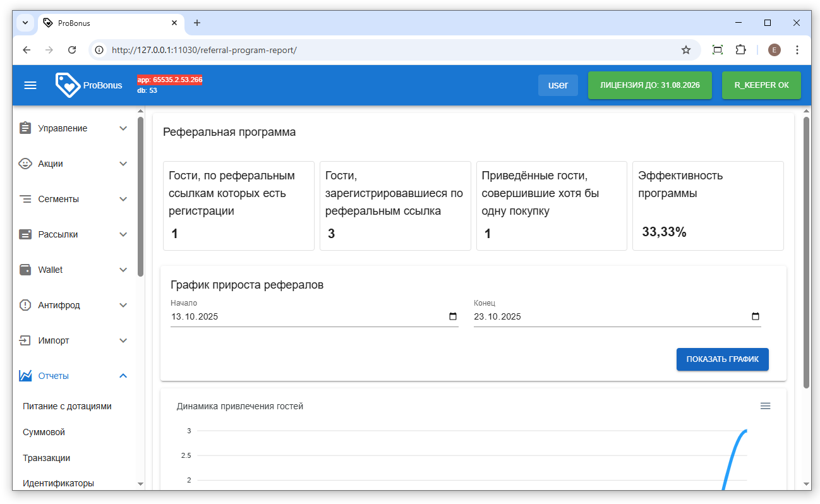Click the Антифрод warning icon
This screenshot has height=504, width=820.
(x=25, y=305)
